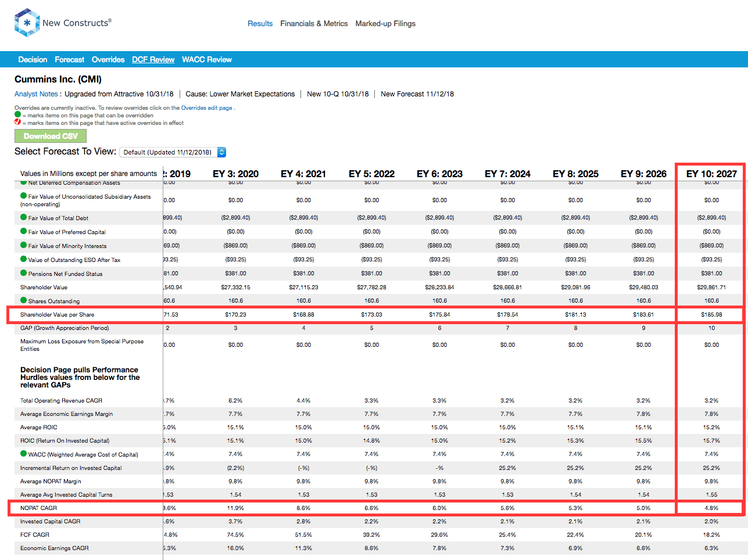Screen dimensions: 748x560
Task: Open the Analyst Notes link
Action: [36, 94]
